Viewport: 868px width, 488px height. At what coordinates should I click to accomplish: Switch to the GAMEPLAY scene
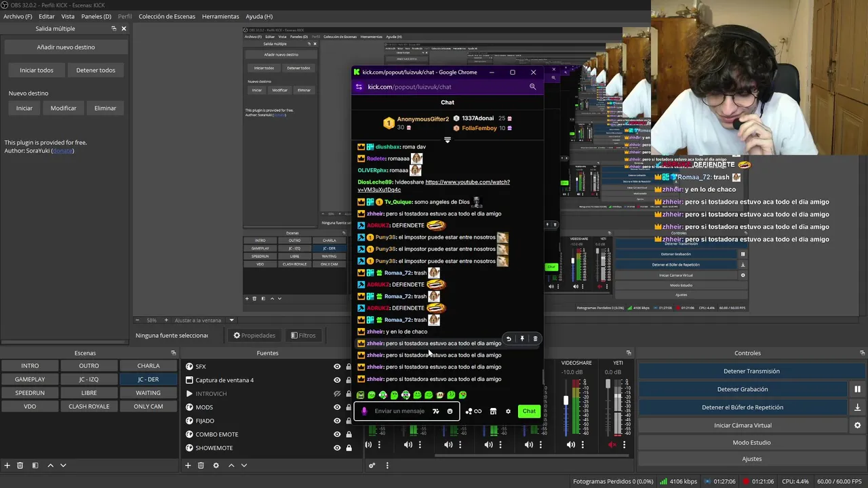click(x=30, y=380)
